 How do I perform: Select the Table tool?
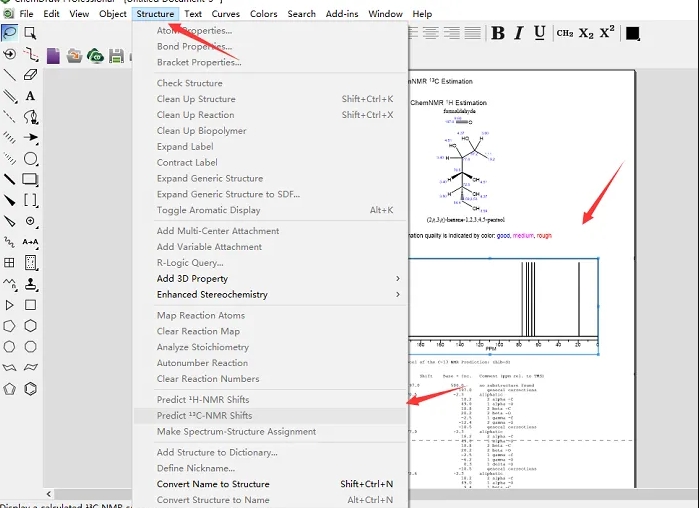[9, 263]
